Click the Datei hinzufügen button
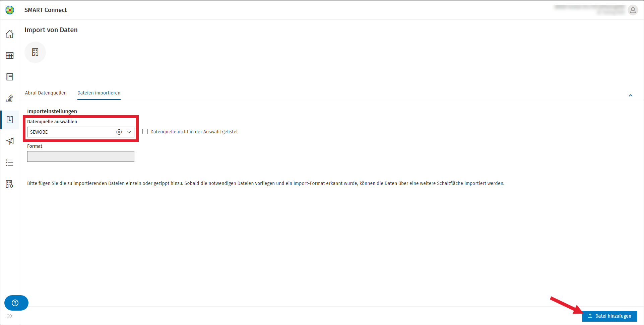Screen dimensions: 644x325 [609, 316]
